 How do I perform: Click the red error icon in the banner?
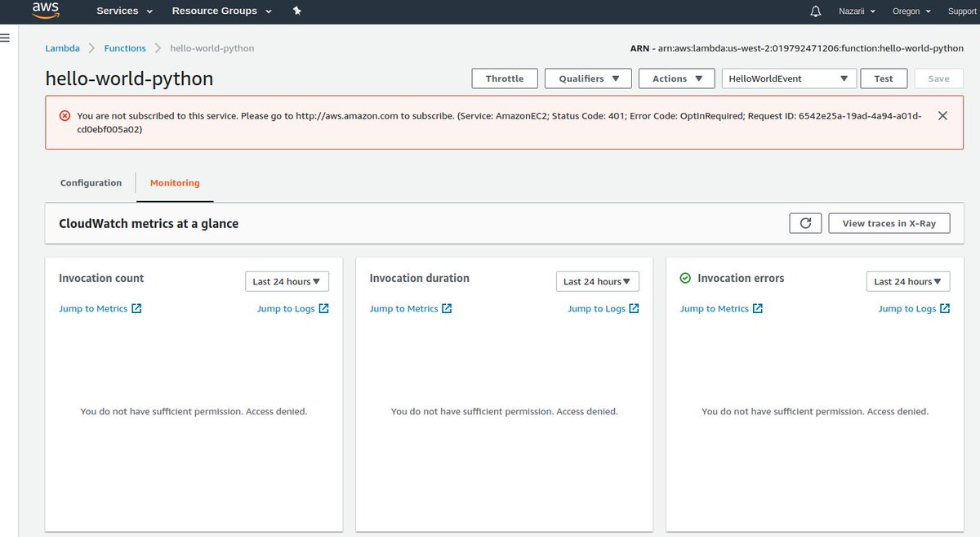(65, 116)
